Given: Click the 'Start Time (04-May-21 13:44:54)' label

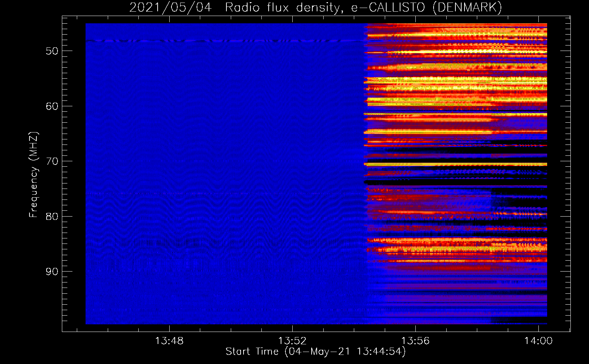Looking at the screenshot, I should pos(316,352).
